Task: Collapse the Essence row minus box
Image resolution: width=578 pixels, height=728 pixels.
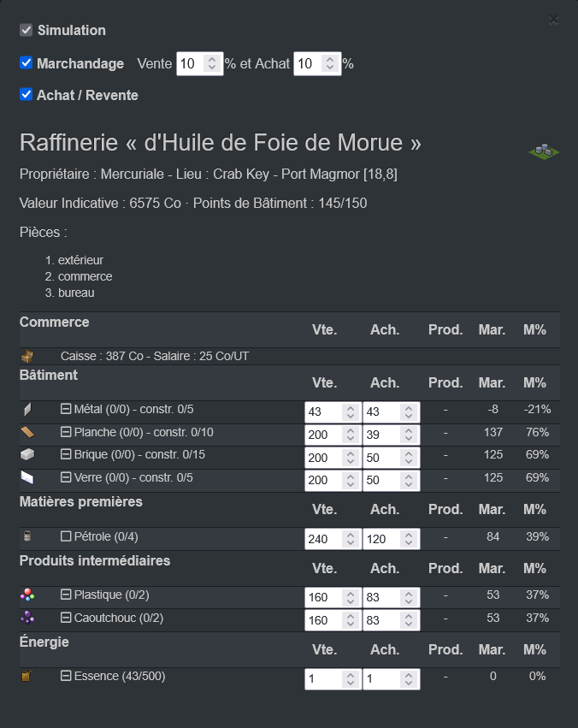Action: pos(66,676)
